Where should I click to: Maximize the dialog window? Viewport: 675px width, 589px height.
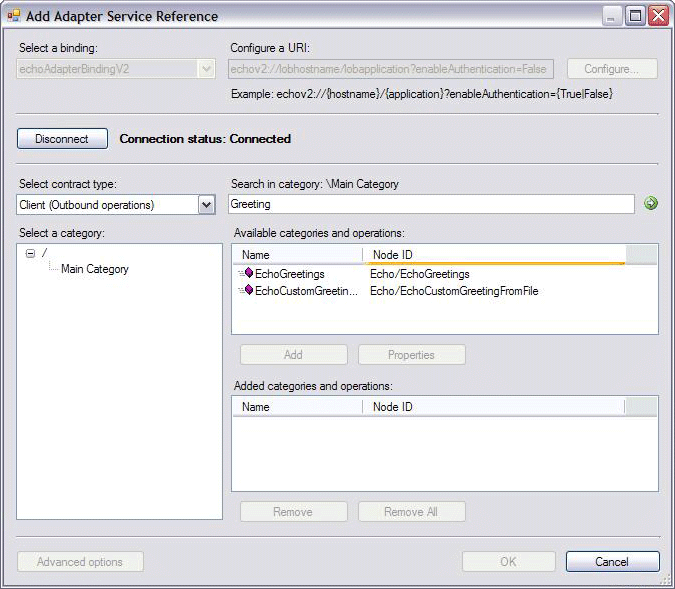635,16
